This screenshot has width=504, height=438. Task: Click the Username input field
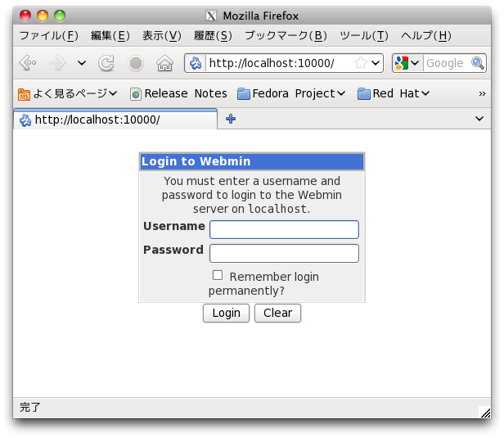(x=284, y=229)
